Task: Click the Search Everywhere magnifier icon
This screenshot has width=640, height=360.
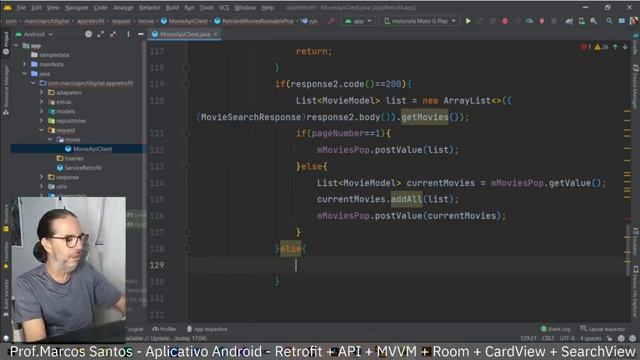Action: (x=609, y=21)
